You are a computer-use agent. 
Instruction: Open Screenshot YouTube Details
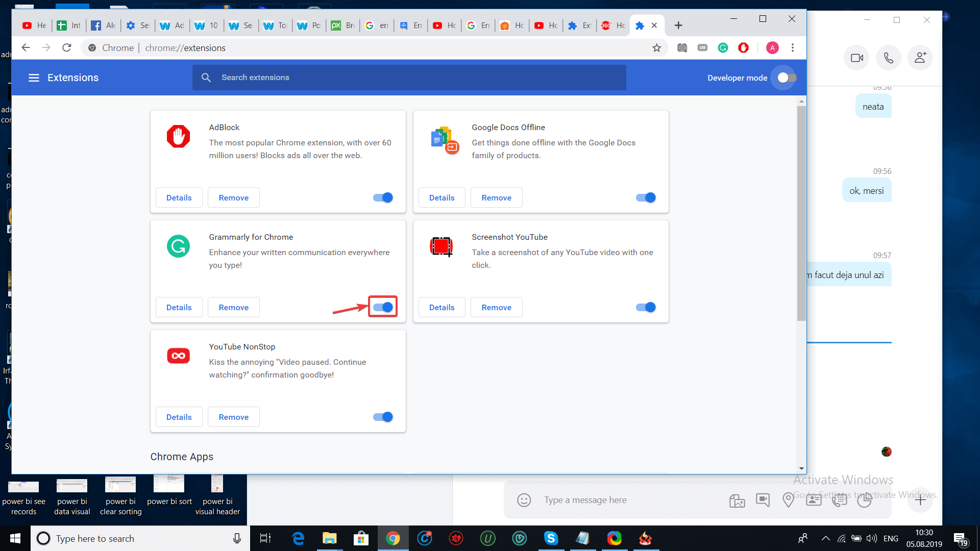pyautogui.click(x=442, y=307)
